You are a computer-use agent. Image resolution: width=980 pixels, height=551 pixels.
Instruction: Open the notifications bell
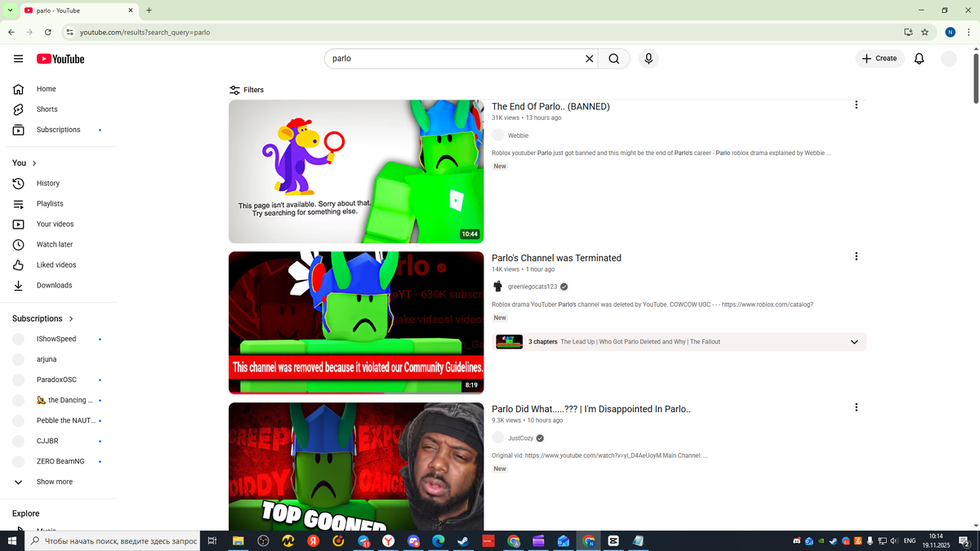click(919, 59)
